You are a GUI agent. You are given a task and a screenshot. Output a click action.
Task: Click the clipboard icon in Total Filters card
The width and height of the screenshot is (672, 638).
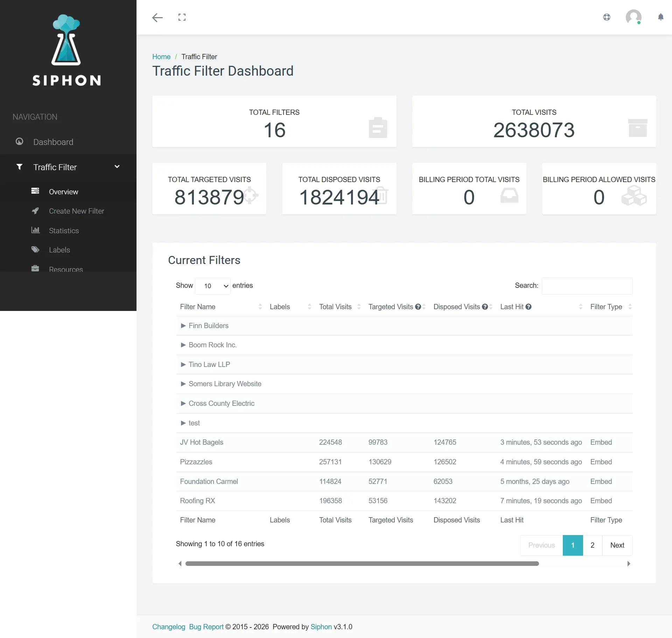coord(378,127)
